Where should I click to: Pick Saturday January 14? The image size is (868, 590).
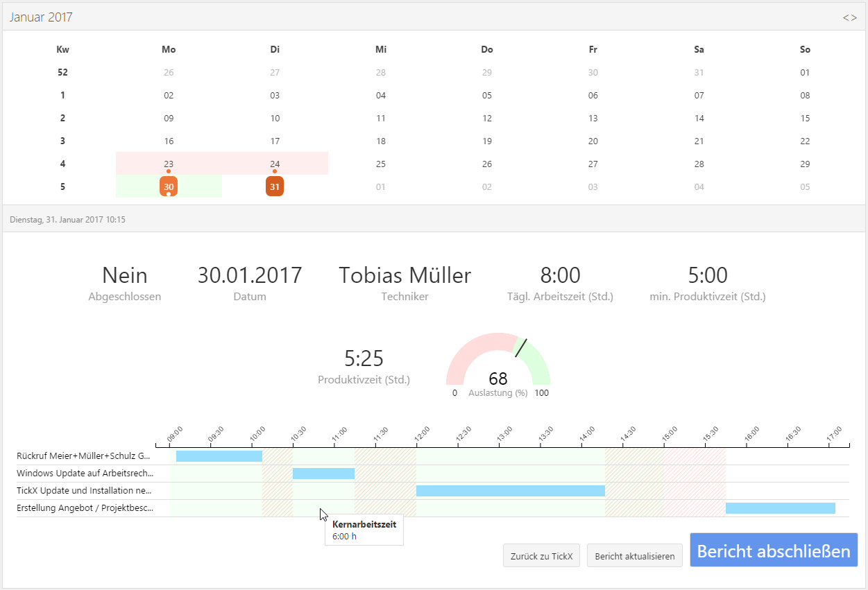point(699,119)
